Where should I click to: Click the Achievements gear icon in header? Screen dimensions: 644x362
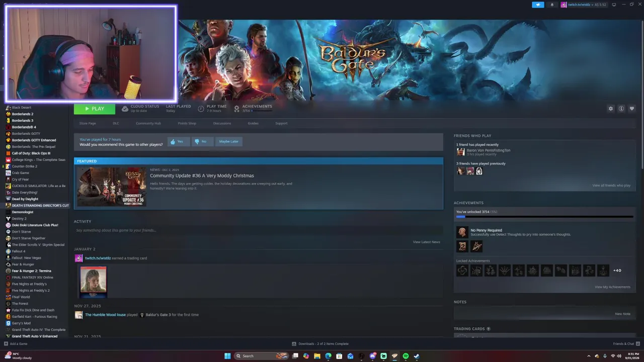(236, 109)
